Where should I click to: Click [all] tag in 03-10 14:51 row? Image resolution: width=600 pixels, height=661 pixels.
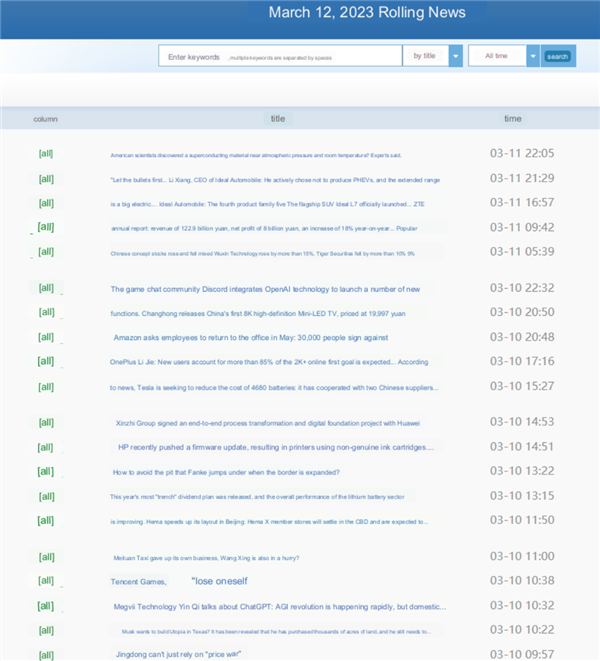[x=45, y=447]
